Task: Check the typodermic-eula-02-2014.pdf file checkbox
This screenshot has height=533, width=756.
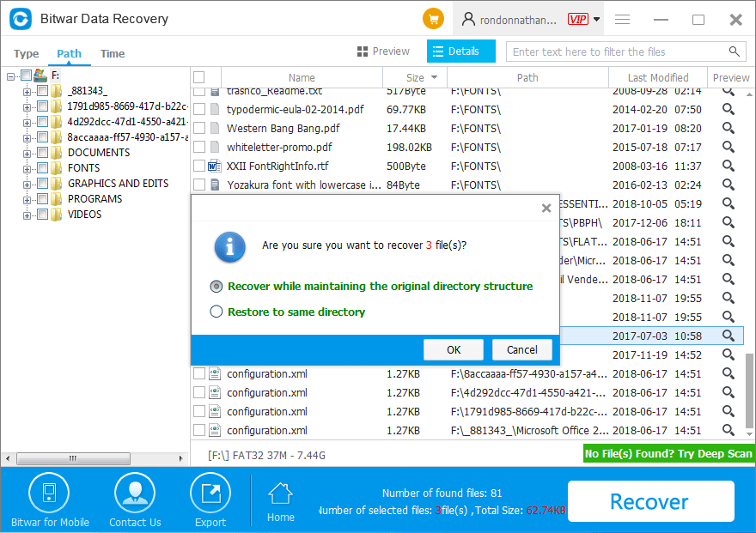Action: coord(199,109)
